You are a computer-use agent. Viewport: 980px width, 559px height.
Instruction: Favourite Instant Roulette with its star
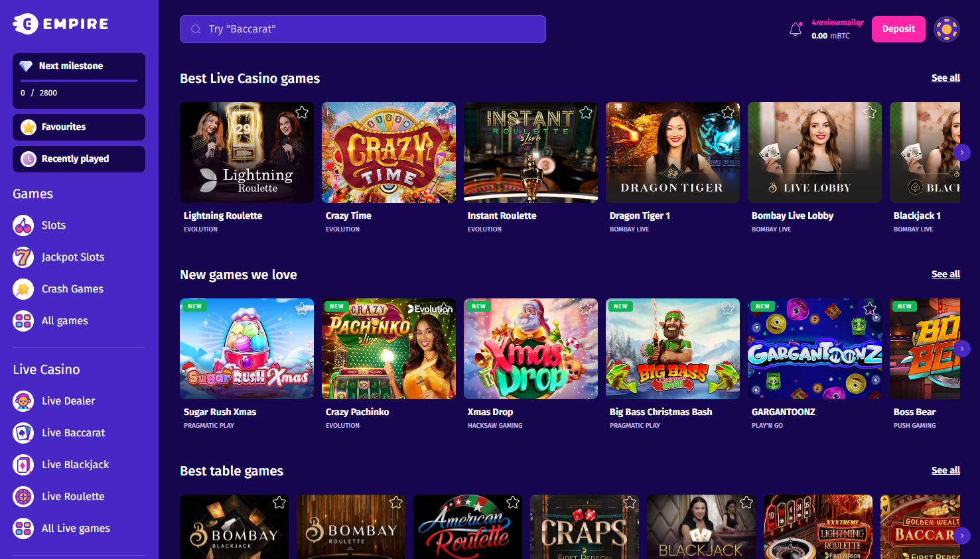coord(586,113)
